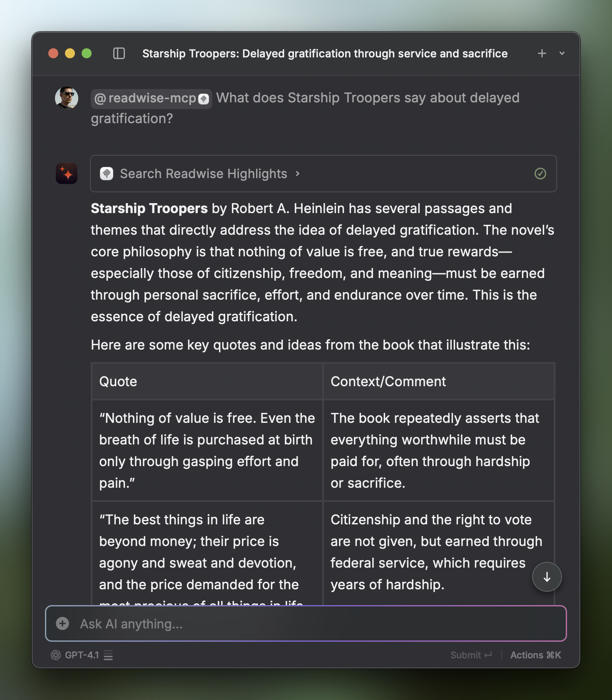Click the @readwise-mcp mention chip
612x700 pixels.
tap(151, 99)
